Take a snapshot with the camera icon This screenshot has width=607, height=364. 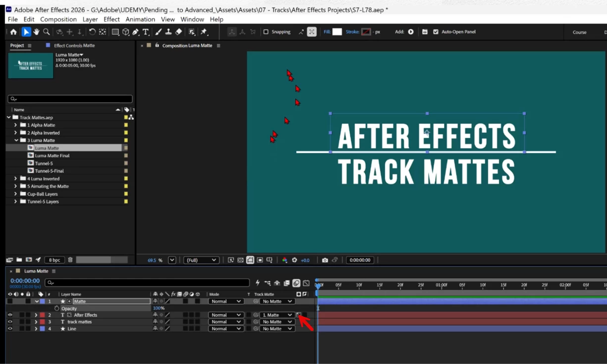[x=325, y=260]
